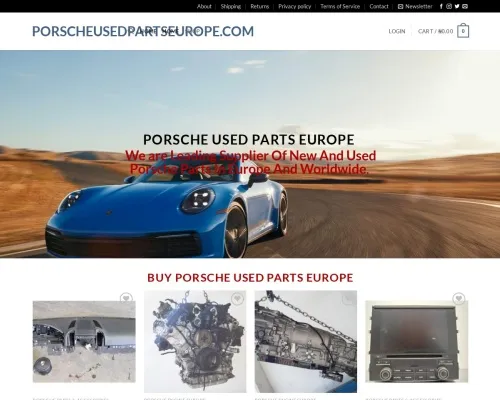
Task: Click the email envelope social icon
Action: click(x=465, y=6)
